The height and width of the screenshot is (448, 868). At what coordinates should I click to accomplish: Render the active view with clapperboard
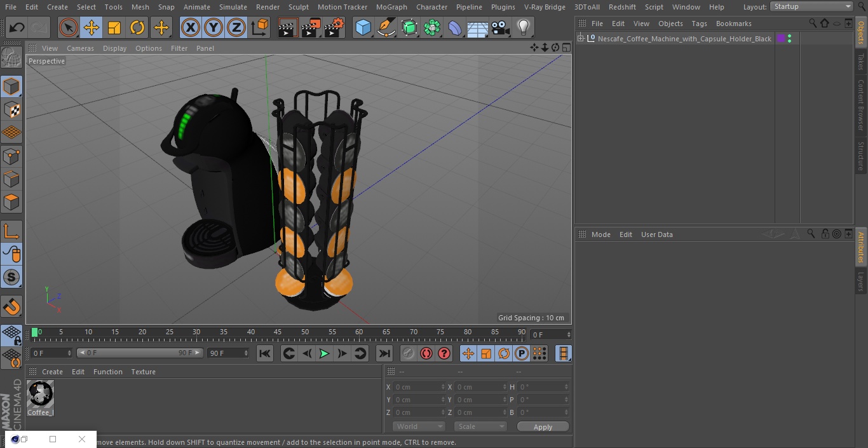(x=288, y=27)
